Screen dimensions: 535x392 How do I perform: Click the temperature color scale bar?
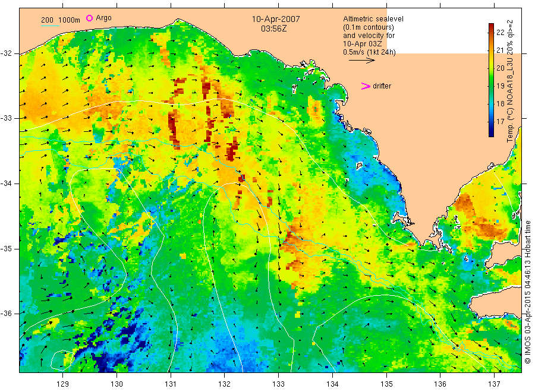point(492,80)
